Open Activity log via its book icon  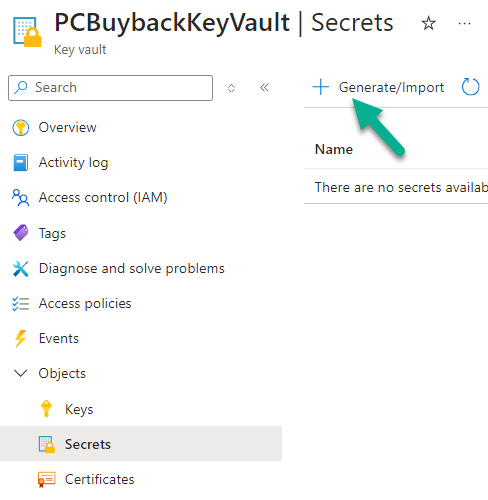[21, 163]
